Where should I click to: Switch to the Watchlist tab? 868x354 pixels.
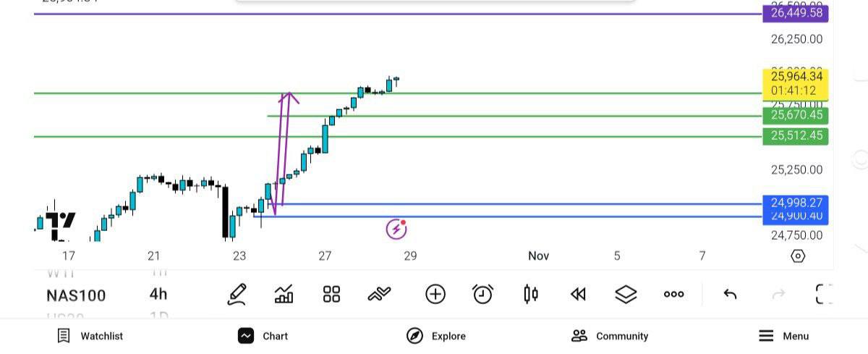[90, 336]
